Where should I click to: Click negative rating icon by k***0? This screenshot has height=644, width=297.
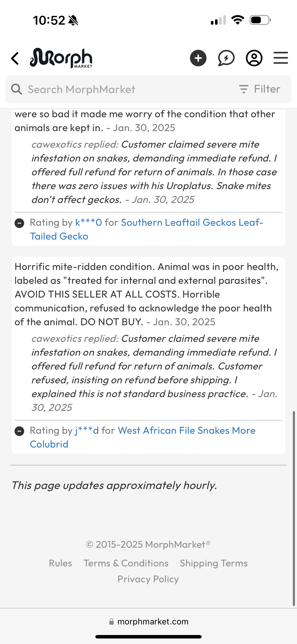click(19, 223)
